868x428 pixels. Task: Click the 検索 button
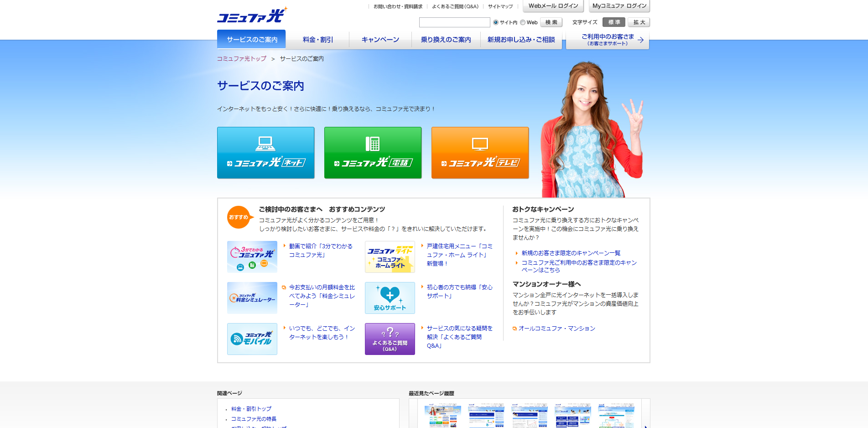pos(551,22)
